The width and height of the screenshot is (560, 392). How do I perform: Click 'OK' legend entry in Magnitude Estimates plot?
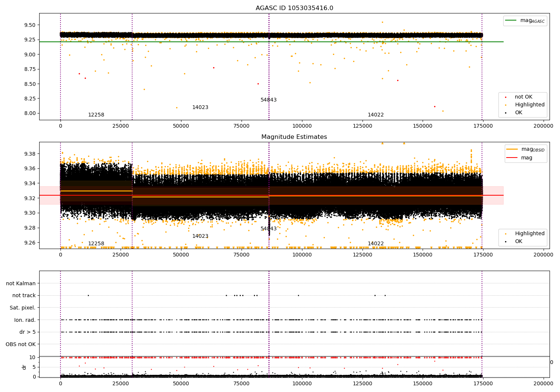[519, 242]
